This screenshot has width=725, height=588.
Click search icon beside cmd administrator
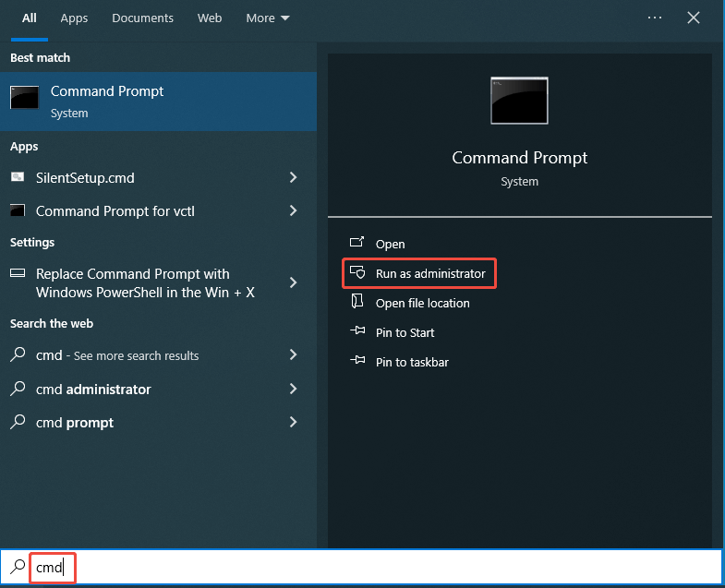[18, 389]
